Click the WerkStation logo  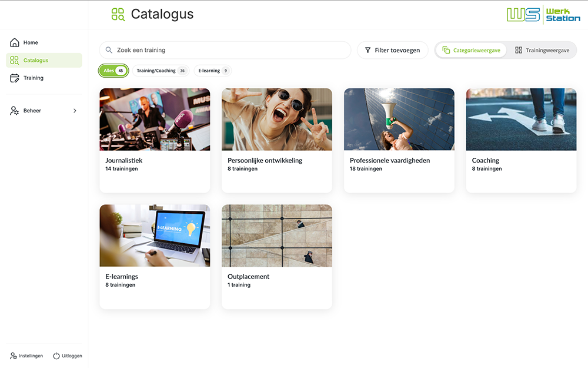coord(543,15)
